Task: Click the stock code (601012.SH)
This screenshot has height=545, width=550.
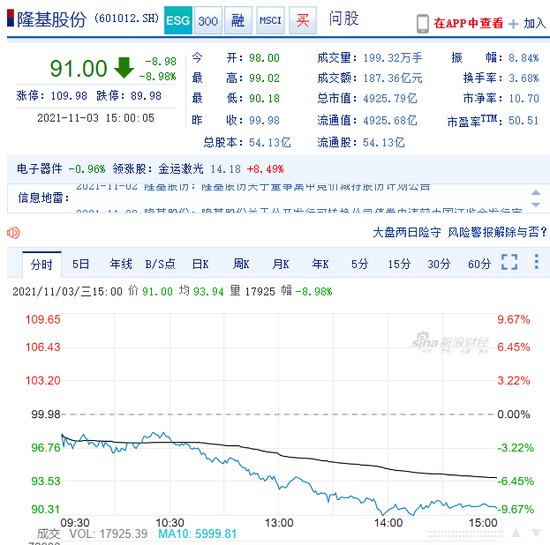Action: (127, 18)
